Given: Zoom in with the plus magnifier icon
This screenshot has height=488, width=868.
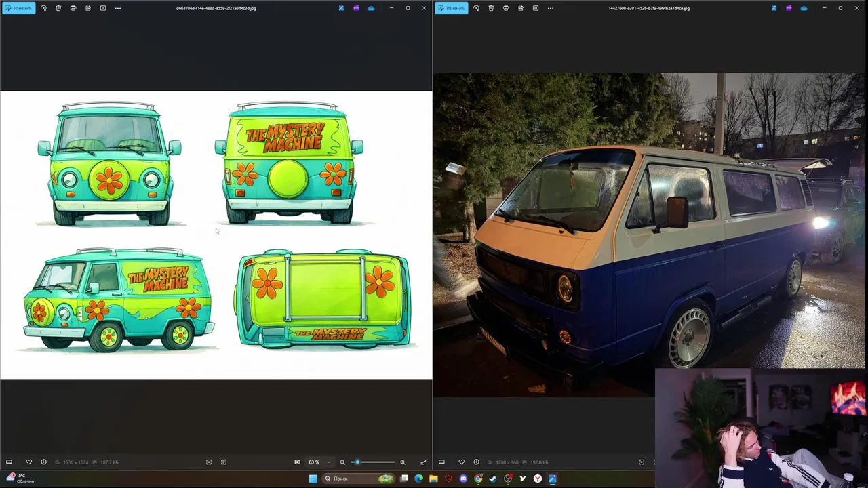Looking at the screenshot, I should tap(403, 462).
